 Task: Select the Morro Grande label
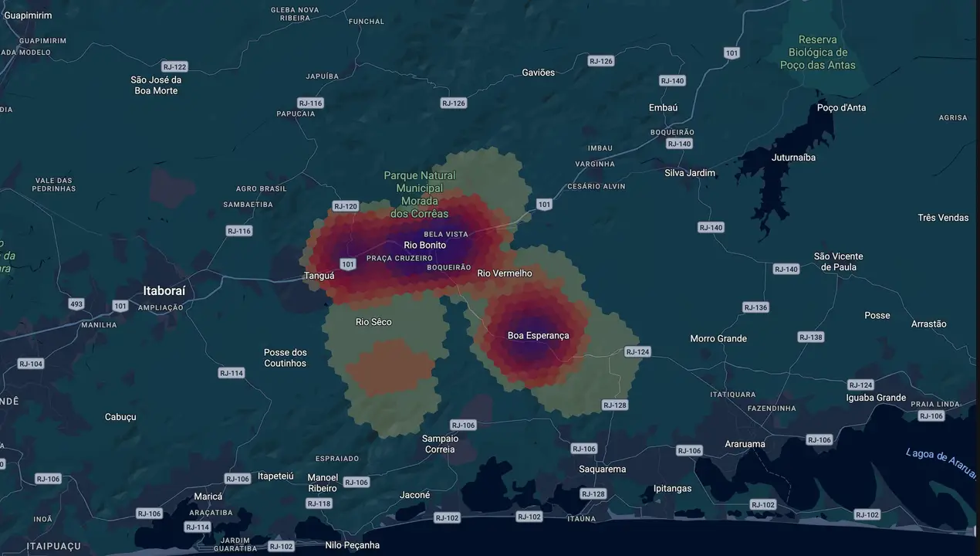pos(718,339)
